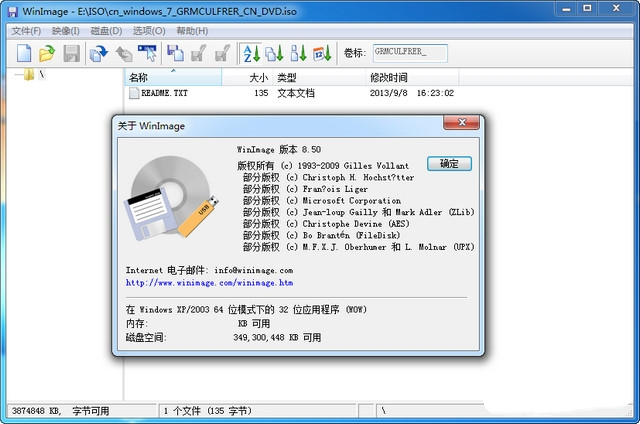
Task: Open the 磁盘(D) menu
Action: tap(106, 31)
